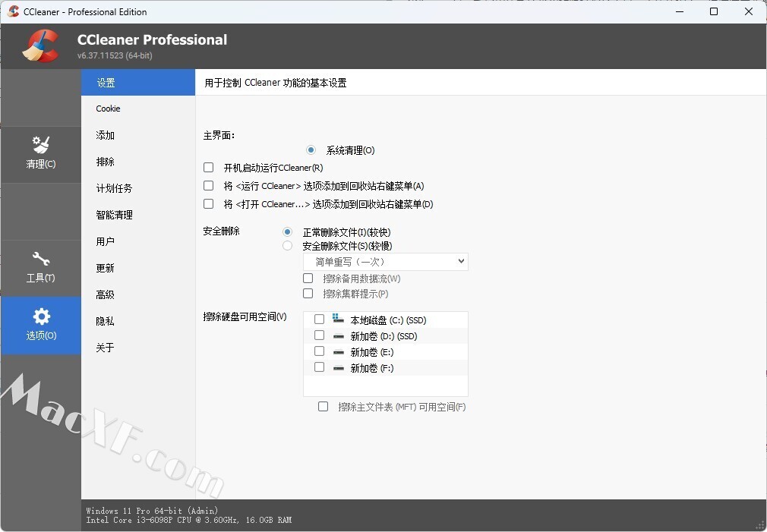Open the 工具(T) tools section
Viewport: 767px width, 532px height.
tap(40, 269)
